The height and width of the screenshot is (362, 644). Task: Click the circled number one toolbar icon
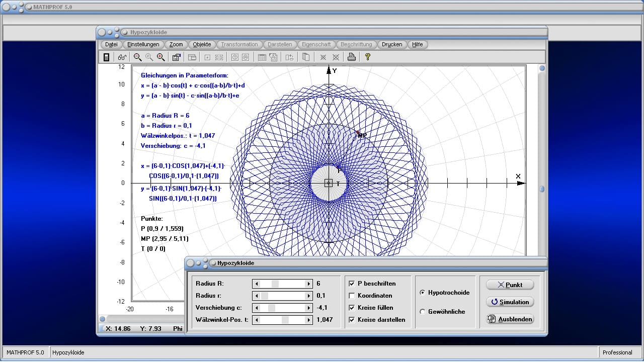[x=234, y=57]
